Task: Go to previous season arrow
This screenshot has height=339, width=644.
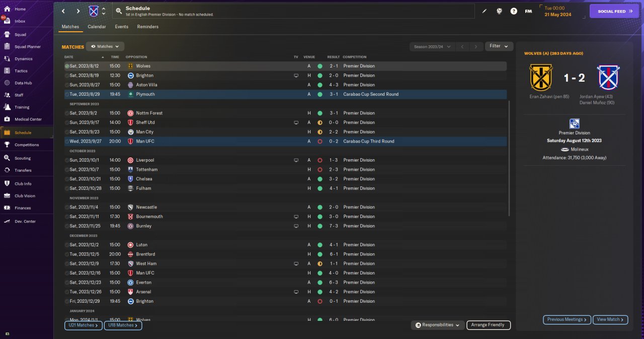Action: [x=462, y=46]
